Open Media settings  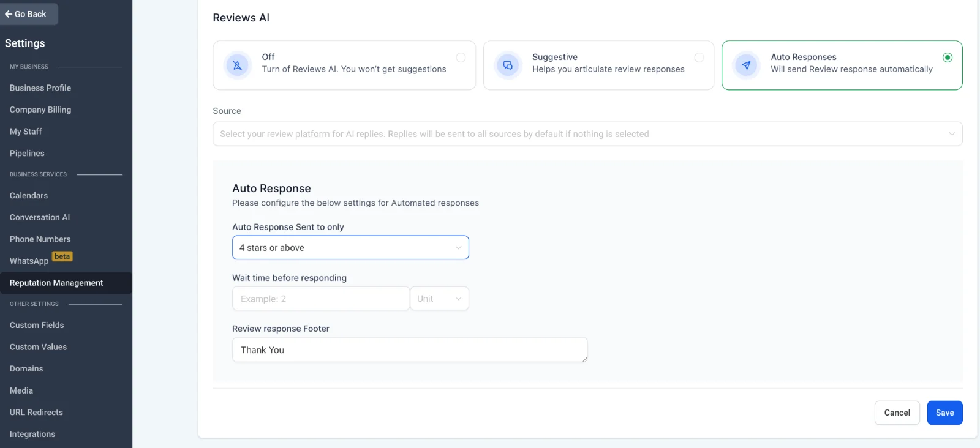[21, 390]
